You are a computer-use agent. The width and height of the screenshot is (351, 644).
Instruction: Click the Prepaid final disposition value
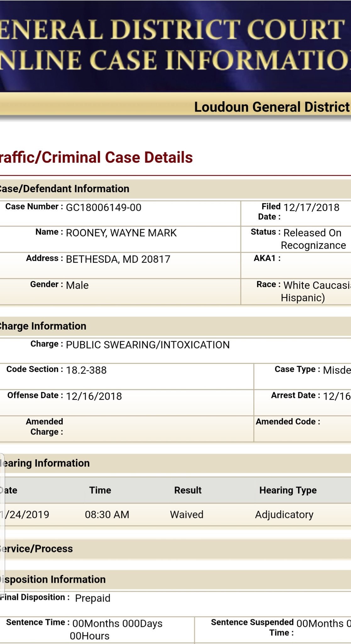coord(93,598)
